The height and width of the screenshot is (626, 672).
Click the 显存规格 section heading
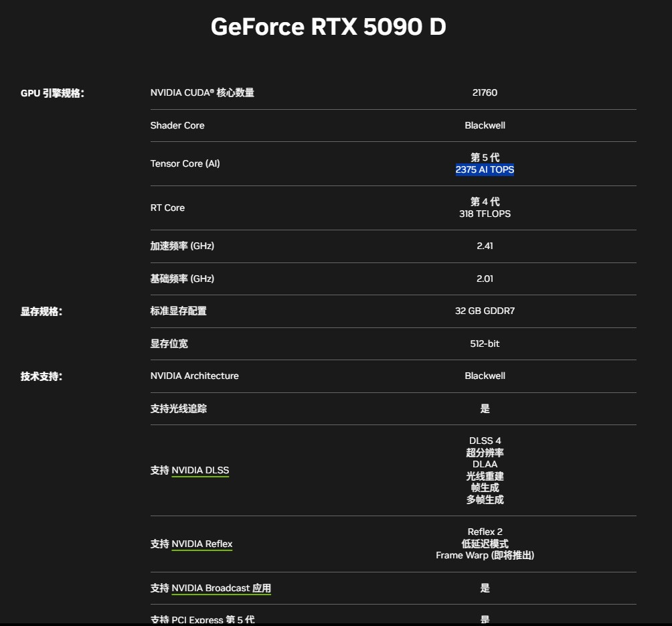pyautogui.click(x=41, y=311)
